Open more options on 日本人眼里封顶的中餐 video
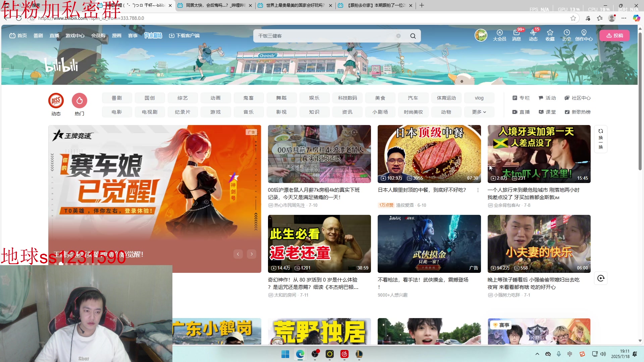Screen dimensions: 644x362 click(x=478, y=190)
